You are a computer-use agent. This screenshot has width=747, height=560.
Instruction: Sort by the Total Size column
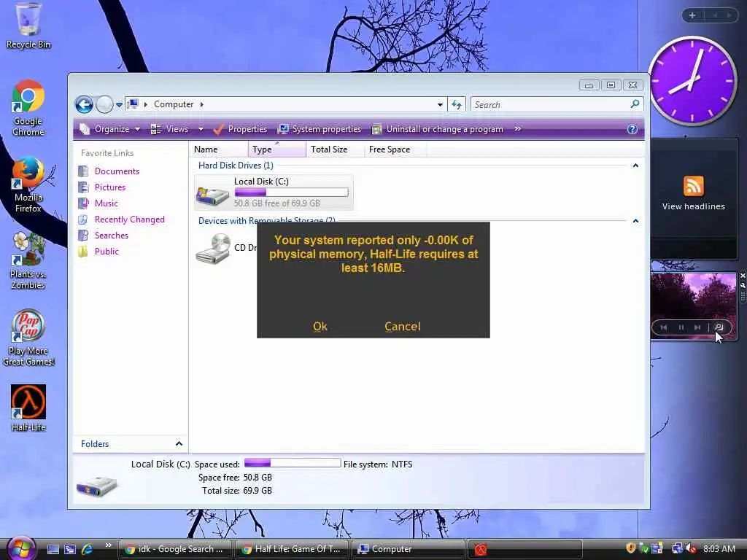[336, 149]
